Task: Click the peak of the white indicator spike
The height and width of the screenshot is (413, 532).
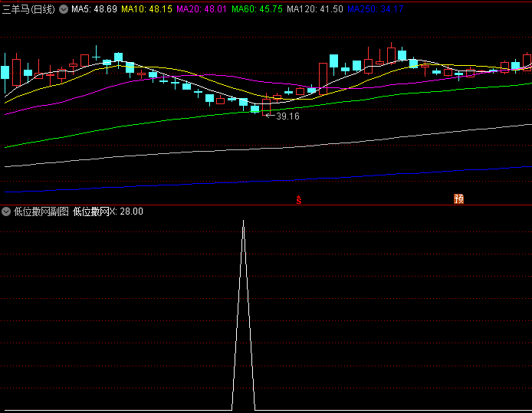Action: (244, 221)
